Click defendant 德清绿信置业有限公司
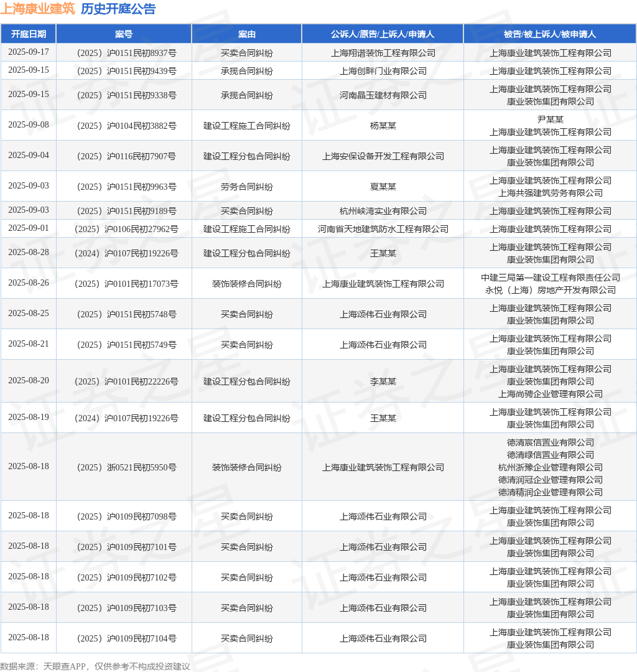Image resolution: width=637 pixels, height=672 pixels. pyautogui.click(x=551, y=455)
